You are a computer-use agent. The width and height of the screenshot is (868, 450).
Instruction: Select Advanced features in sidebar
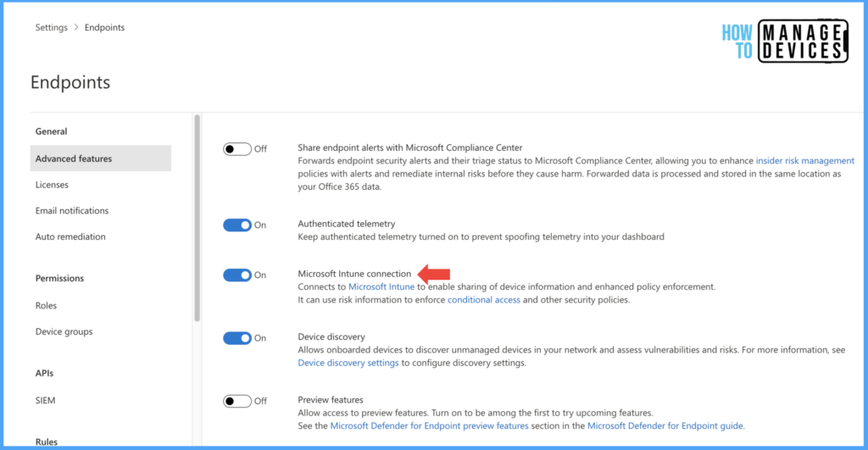tap(101, 158)
